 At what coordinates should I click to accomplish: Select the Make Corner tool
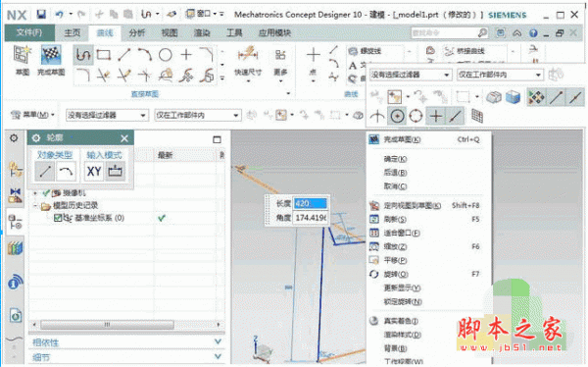[x=144, y=76]
